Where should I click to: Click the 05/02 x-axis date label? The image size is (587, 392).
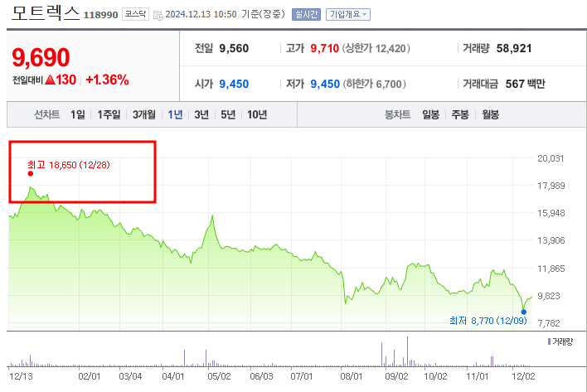point(220,376)
